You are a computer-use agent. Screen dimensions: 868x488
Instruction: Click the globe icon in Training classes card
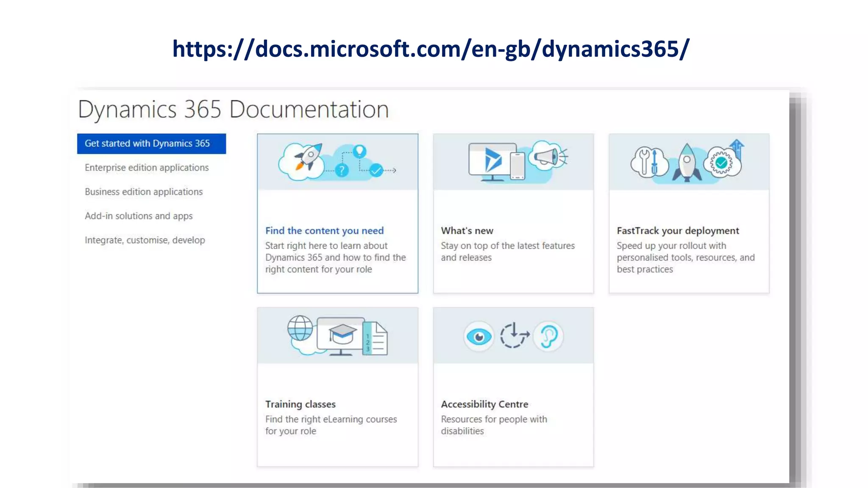pyautogui.click(x=300, y=328)
